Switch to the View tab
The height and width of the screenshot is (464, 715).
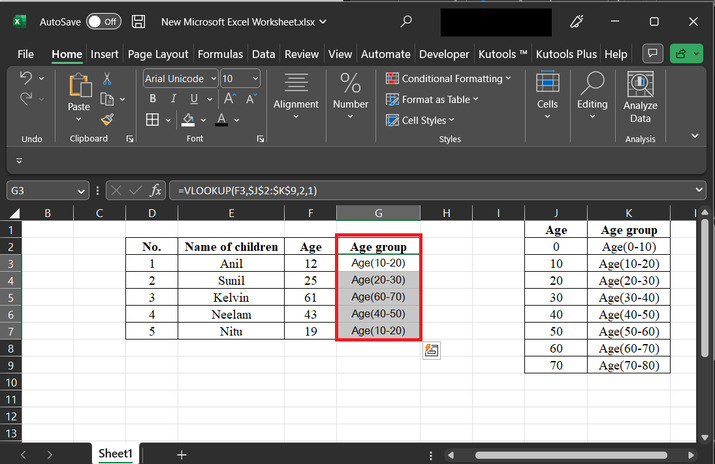tap(340, 54)
